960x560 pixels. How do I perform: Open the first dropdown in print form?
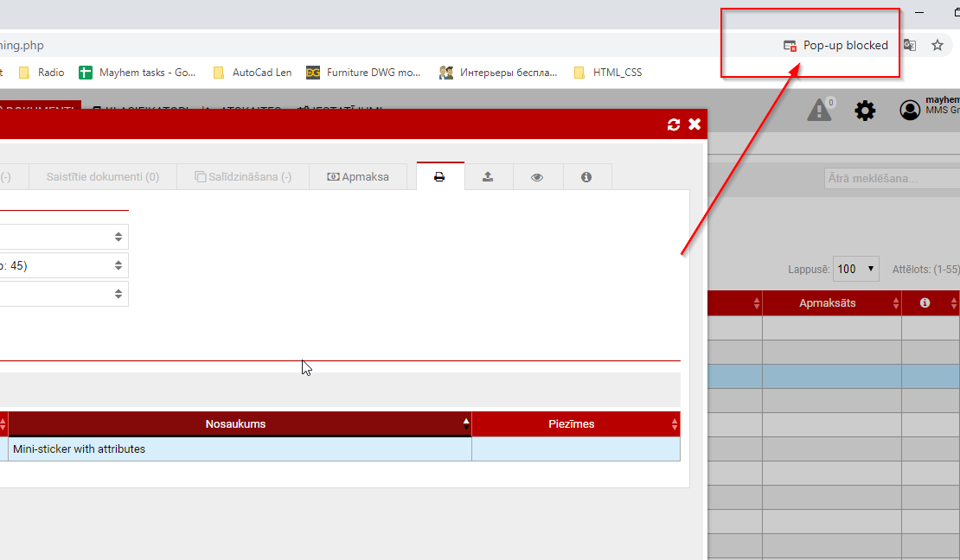pos(64,237)
